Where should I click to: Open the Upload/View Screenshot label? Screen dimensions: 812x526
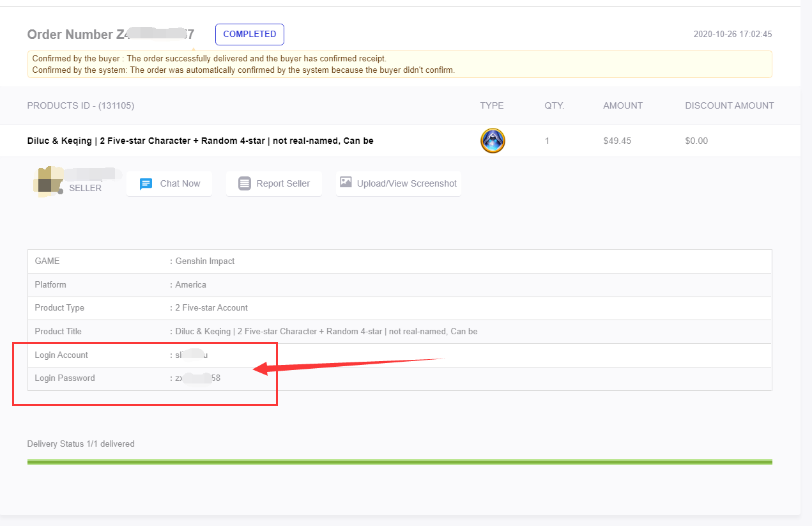tap(406, 183)
